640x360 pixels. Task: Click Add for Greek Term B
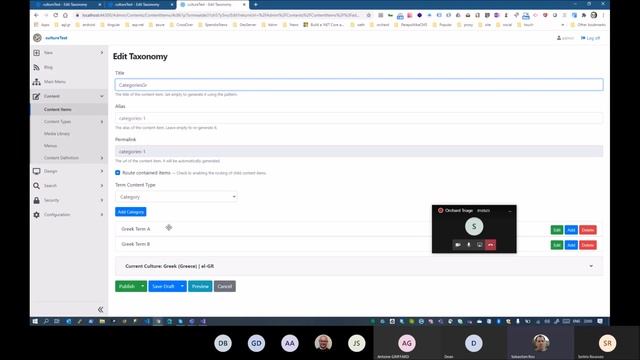[x=571, y=245]
